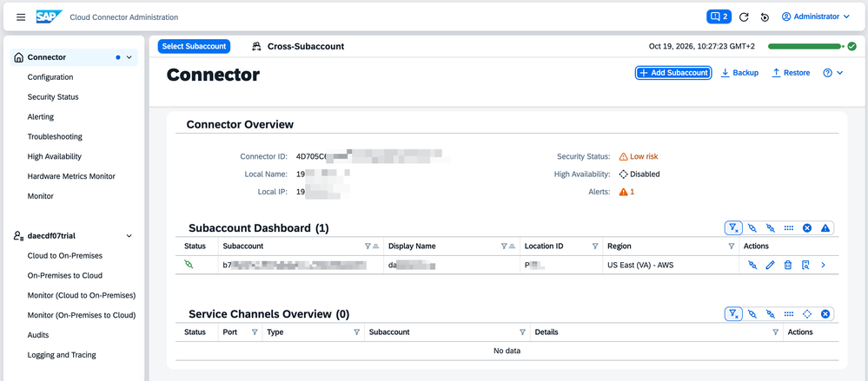Click the Cross-Subaccount people icon
868x381 pixels.
point(256,47)
